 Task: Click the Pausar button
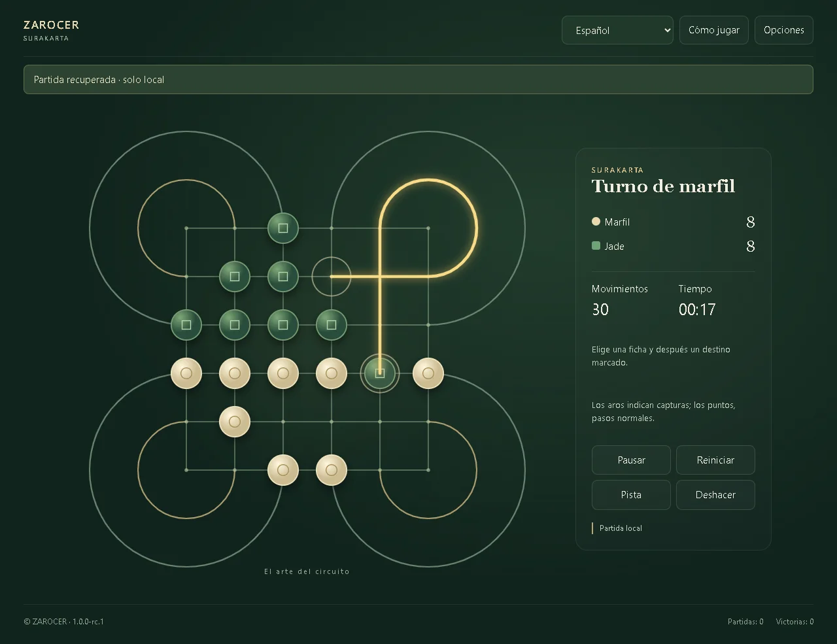click(631, 460)
